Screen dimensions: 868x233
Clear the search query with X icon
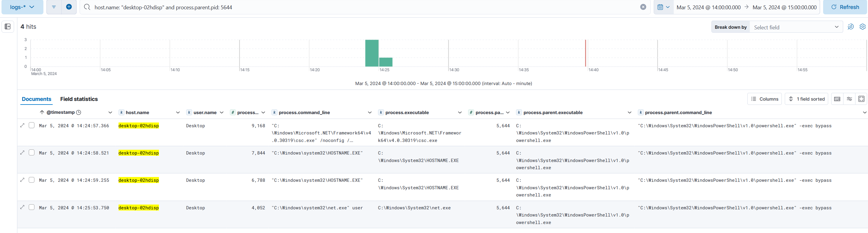pyautogui.click(x=643, y=7)
